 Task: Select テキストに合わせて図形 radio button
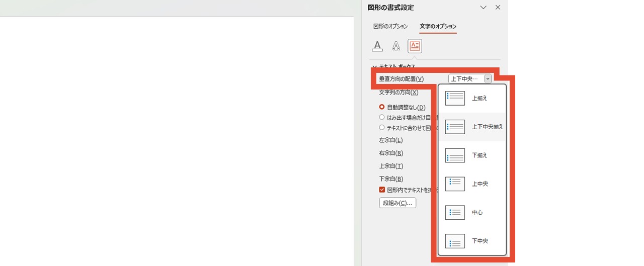click(x=382, y=128)
